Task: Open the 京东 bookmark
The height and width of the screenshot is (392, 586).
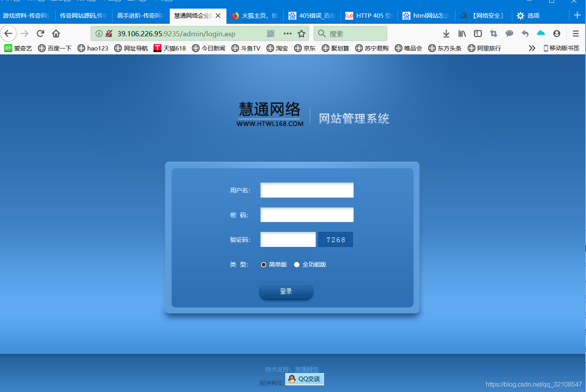Action: [305, 48]
